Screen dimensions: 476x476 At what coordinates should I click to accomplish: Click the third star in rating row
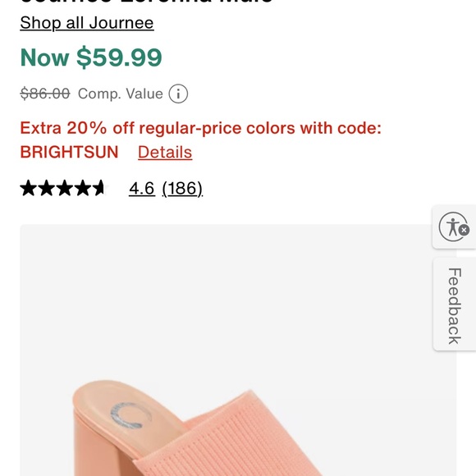[64, 188]
